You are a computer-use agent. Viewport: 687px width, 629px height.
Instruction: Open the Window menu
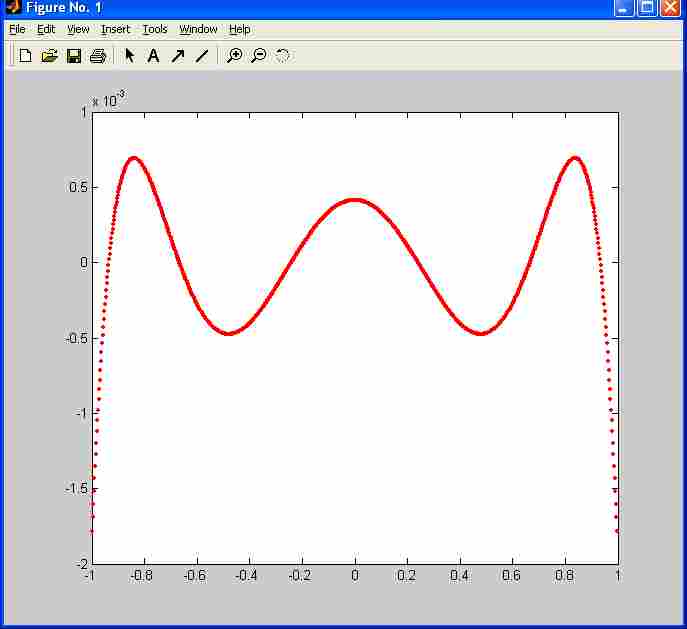click(x=198, y=29)
